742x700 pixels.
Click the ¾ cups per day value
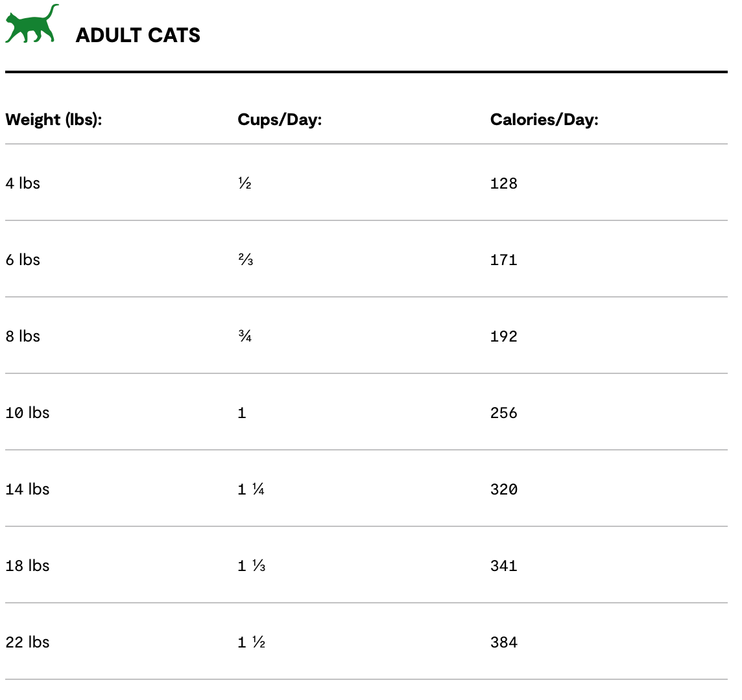[245, 337]
